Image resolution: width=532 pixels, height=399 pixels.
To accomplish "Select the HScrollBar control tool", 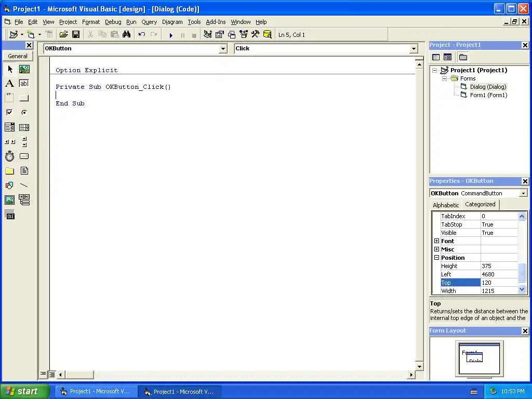I will click(10, 142).
